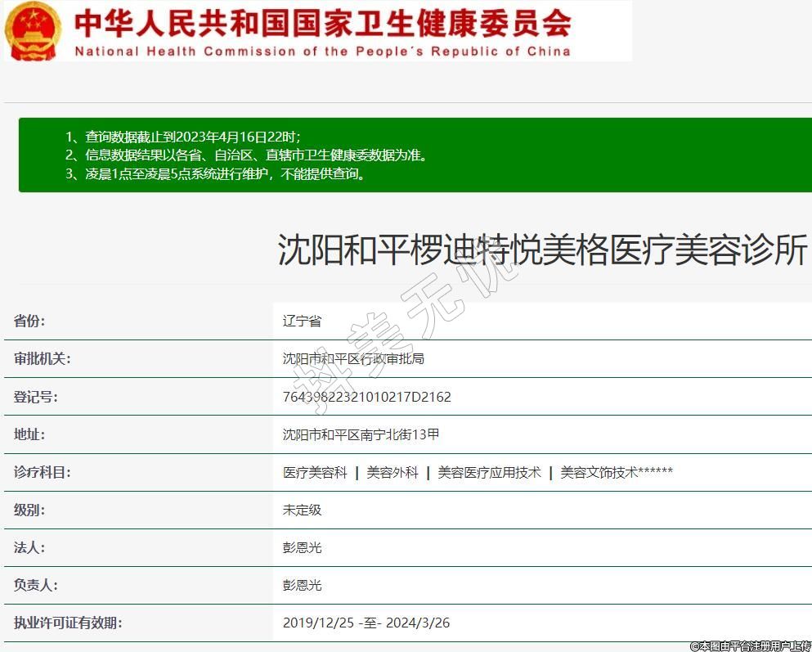
Task: Click the 审批机关 row label
Action: coord(43,358)
